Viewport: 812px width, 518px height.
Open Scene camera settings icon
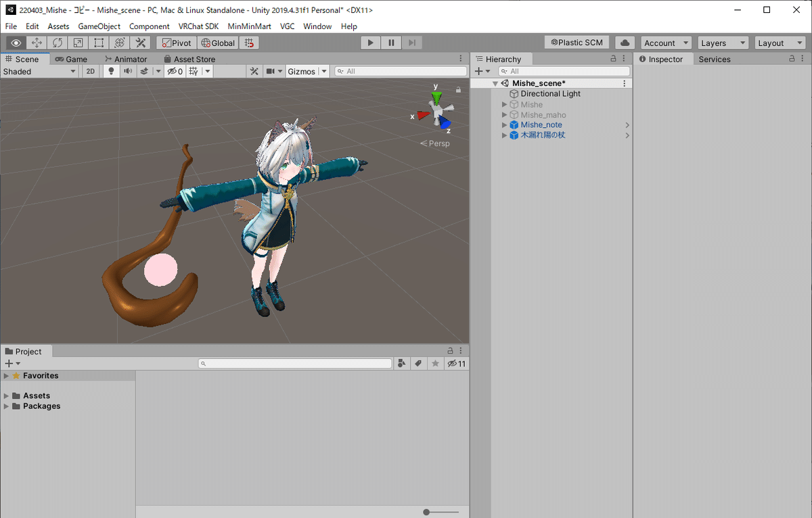(271, 71)
